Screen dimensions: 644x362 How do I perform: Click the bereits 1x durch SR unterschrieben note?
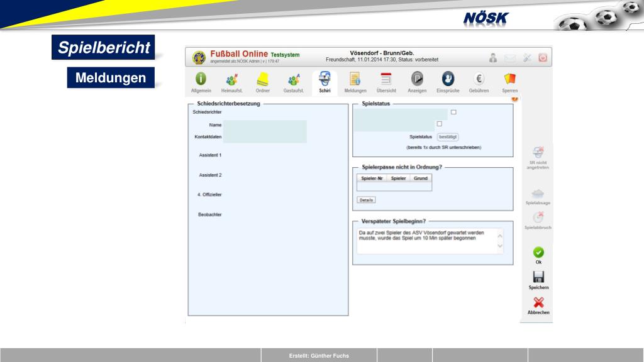(x=443, y=147)
